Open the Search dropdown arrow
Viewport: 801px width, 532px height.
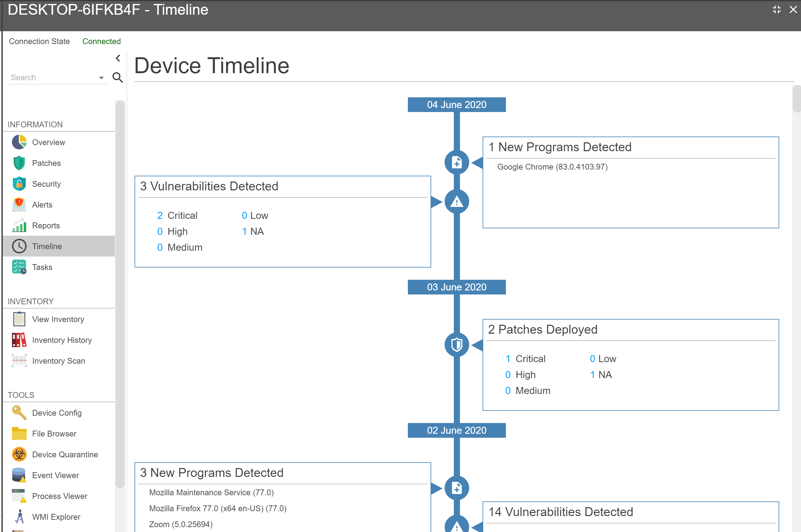click(x=101, y=78)
